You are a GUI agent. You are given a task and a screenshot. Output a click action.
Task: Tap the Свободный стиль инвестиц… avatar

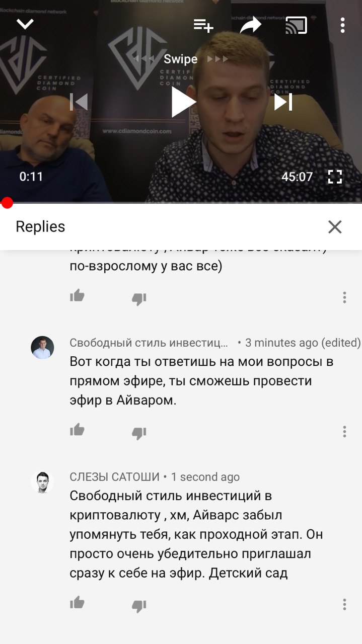42,348
